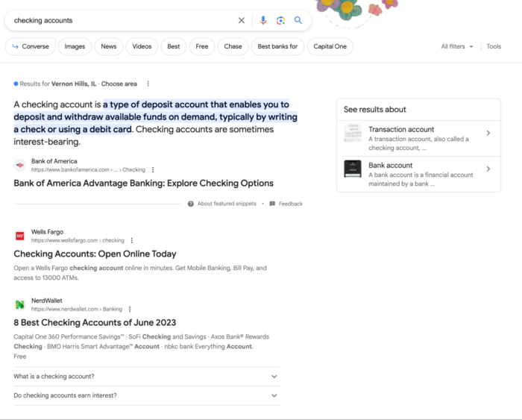
Task: Expand 'Do checking accounts earn interest?' question
Action: click(146, 395)
